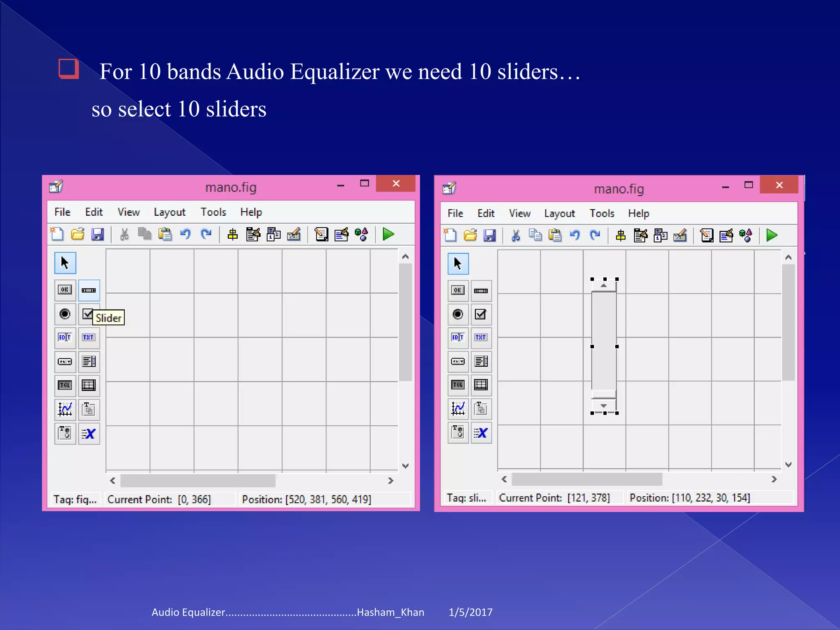
Task: Select Static Text tool in left window
Action: (89, 338)
